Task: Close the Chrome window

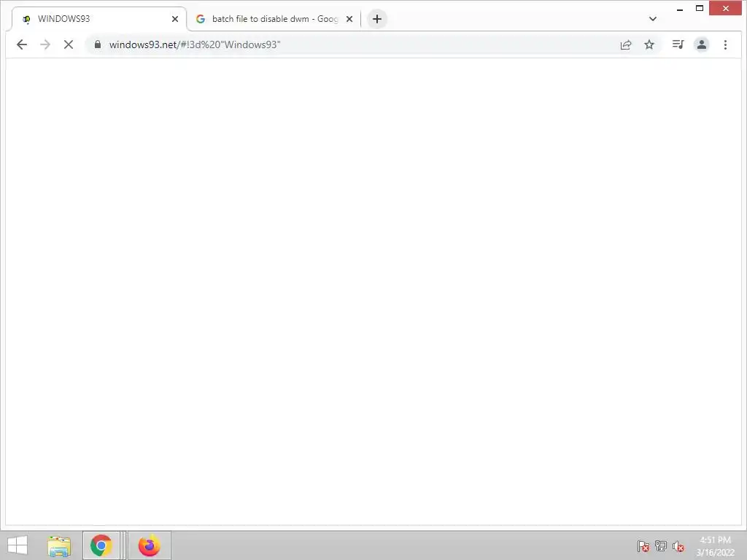Action: 725,9
